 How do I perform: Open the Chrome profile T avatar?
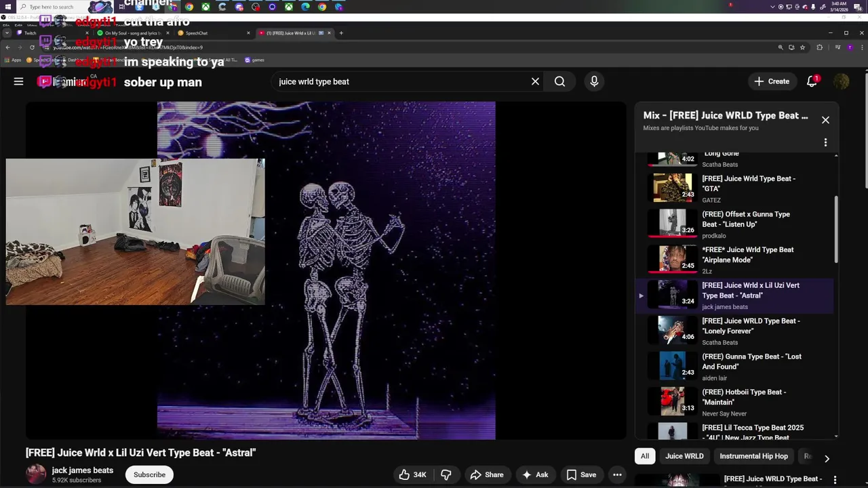click(x=850, y=47)
